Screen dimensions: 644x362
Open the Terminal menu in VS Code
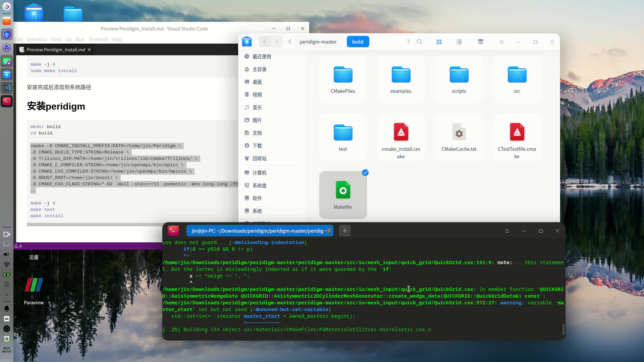tap(98, 39)
